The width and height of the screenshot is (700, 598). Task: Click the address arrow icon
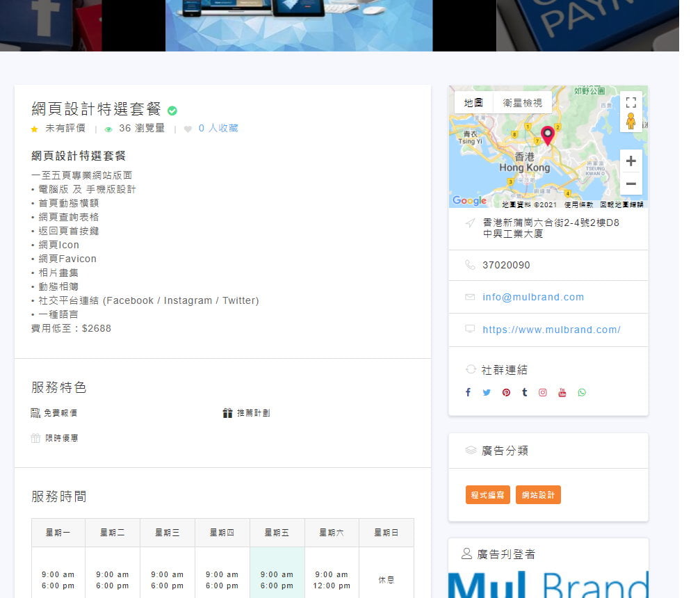[x=470, y=223]
